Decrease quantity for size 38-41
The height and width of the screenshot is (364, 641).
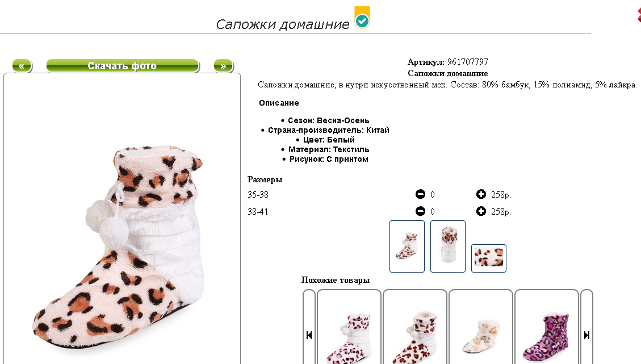[x=420, y=211]
